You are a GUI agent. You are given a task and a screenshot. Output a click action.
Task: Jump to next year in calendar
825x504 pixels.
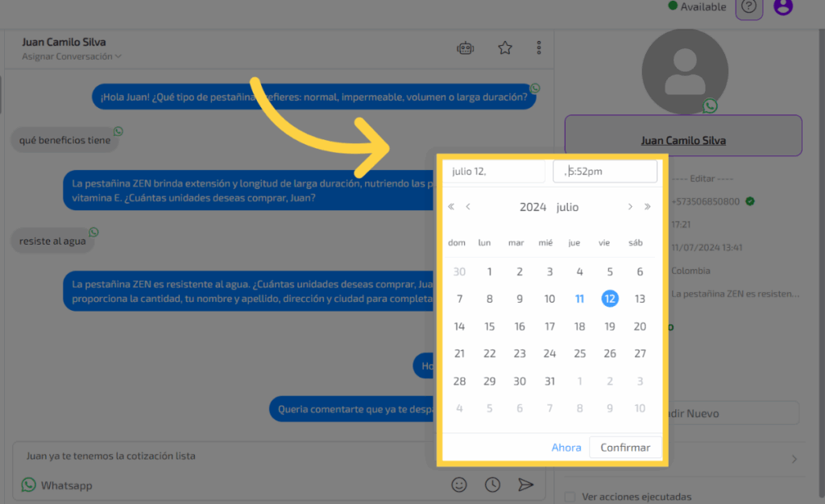click(x=647, y=207)
